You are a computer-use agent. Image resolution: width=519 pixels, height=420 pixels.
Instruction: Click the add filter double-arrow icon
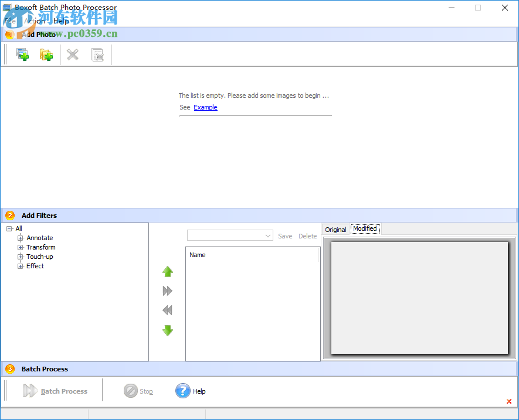[x=167, y=291]
